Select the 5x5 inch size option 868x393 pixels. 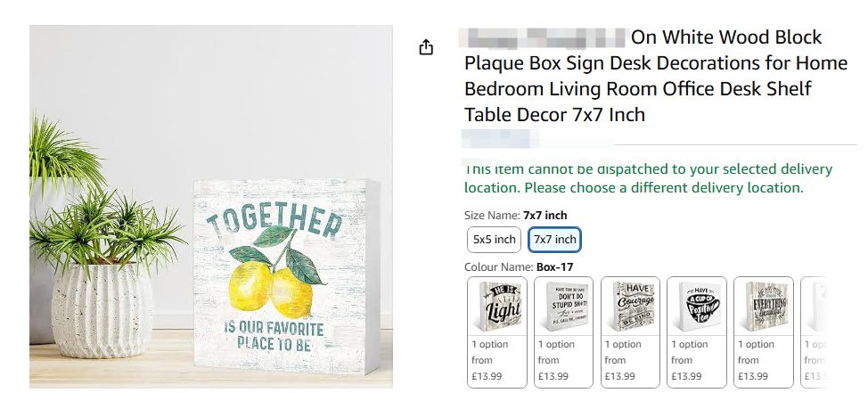pyautogui.click(x=494, y=240)
